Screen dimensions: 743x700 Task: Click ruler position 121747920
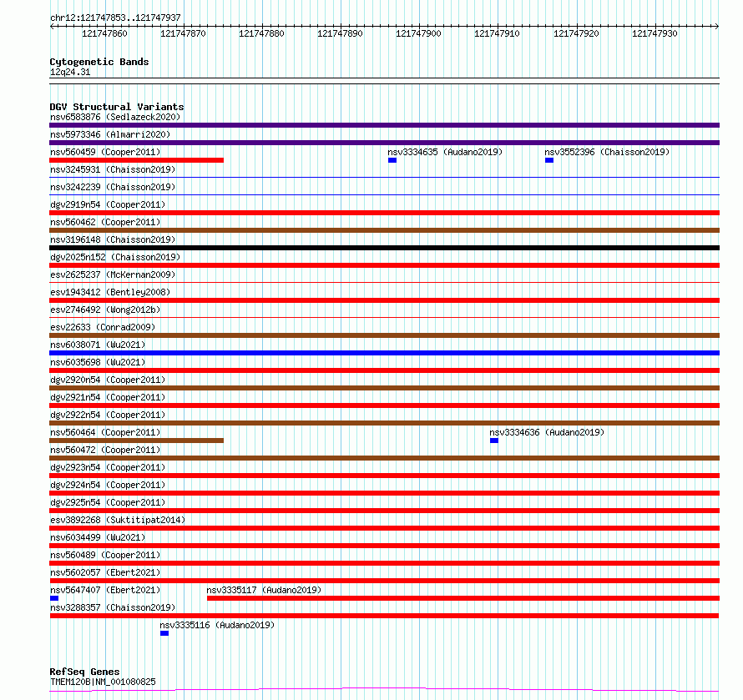(576, 33)
